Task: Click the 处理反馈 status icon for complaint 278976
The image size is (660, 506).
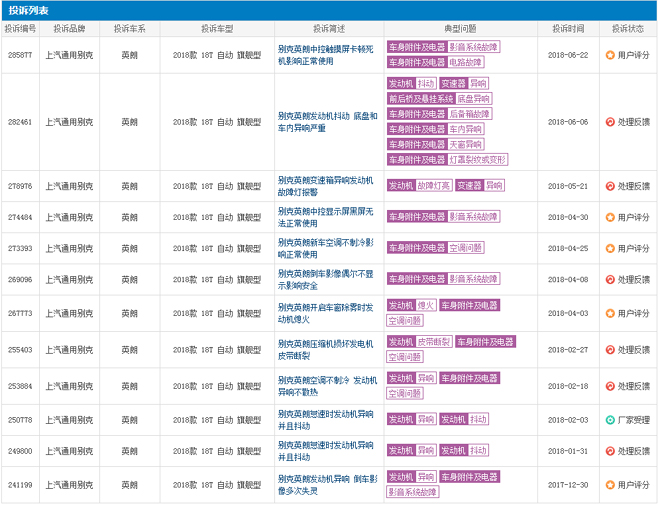Action: tap(610, 186)
